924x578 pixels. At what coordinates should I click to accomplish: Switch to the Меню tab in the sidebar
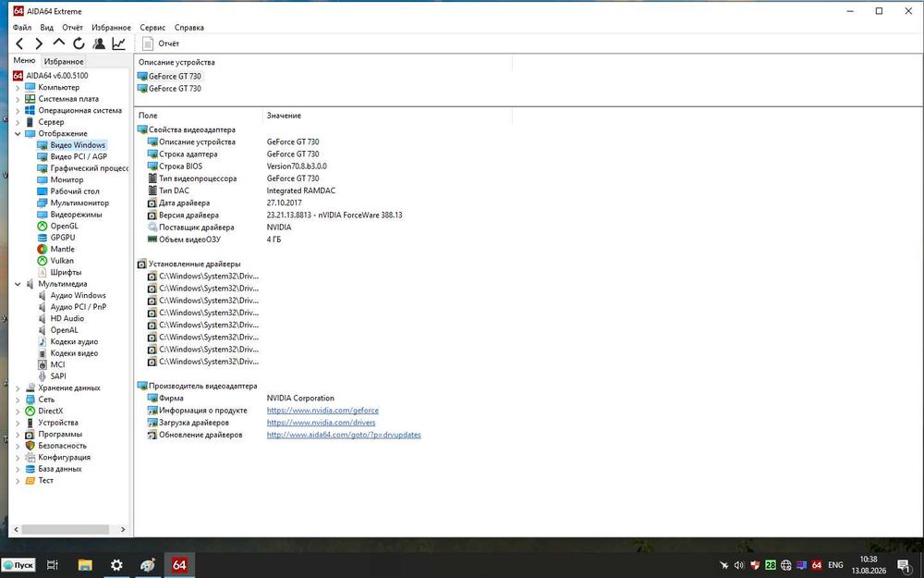(24, 60)
